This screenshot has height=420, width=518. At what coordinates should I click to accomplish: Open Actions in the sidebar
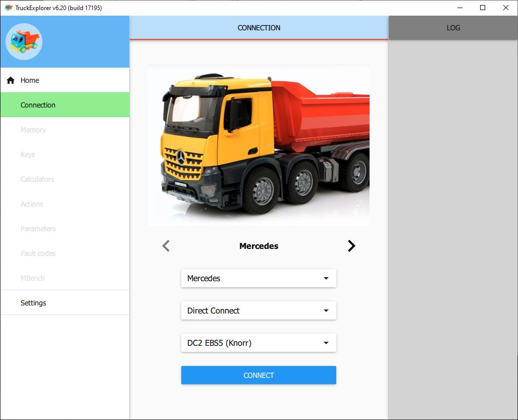pos(65,204)
